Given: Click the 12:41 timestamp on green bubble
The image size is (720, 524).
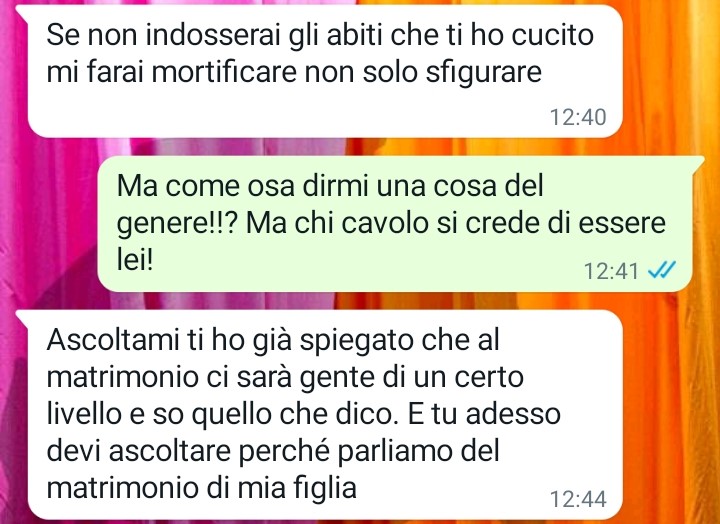Looking at the screenshot, I should (x=611, y=270).
